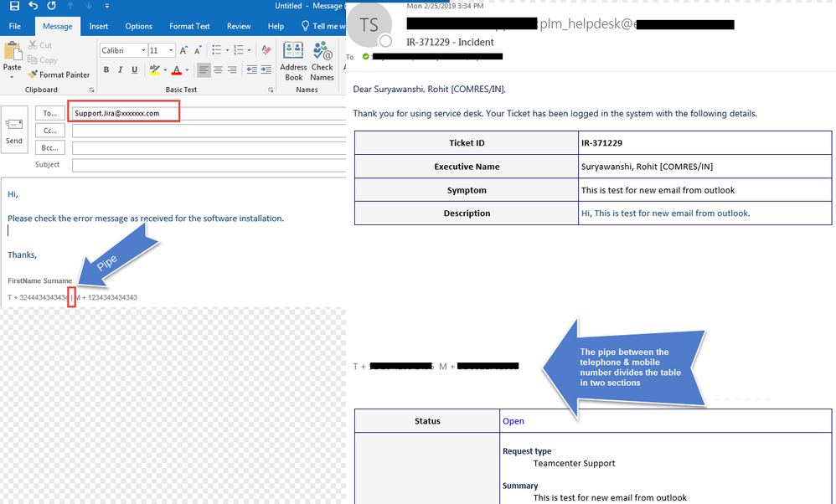Open the File menu
Viewport: 836px width, 504px height.
(15, 26)
